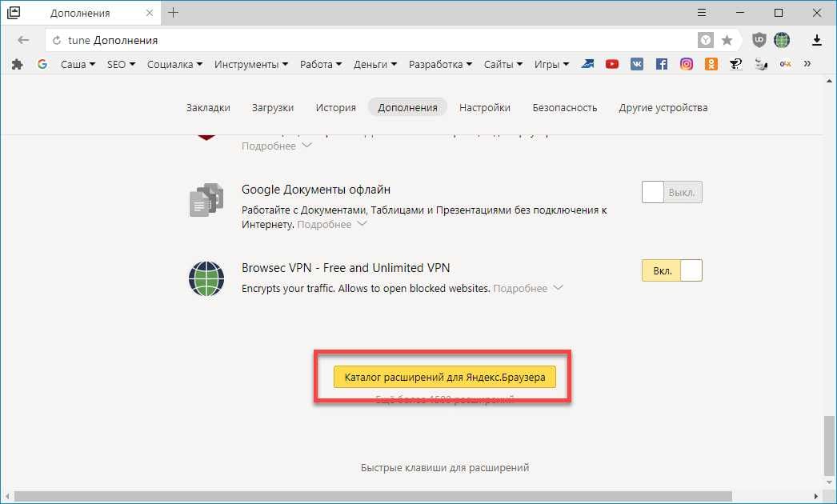
Task: Open the tab overview panel icon
Action: pos(14,13)
